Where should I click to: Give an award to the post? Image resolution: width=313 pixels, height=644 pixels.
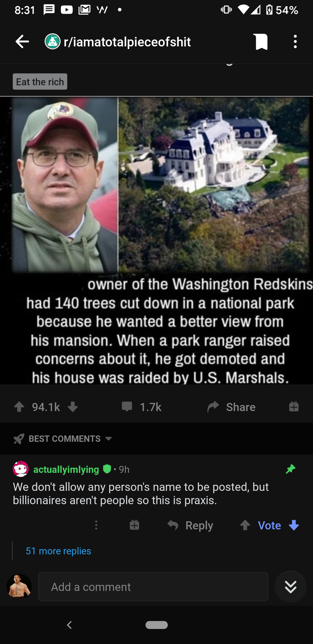click(294, 406)
